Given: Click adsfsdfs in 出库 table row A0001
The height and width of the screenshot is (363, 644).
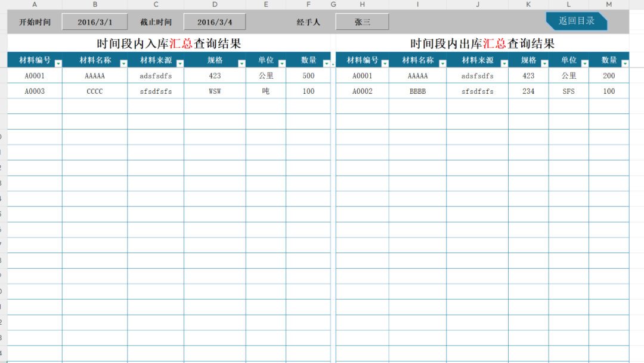Looking at the screenshot, I should [477, 76].
